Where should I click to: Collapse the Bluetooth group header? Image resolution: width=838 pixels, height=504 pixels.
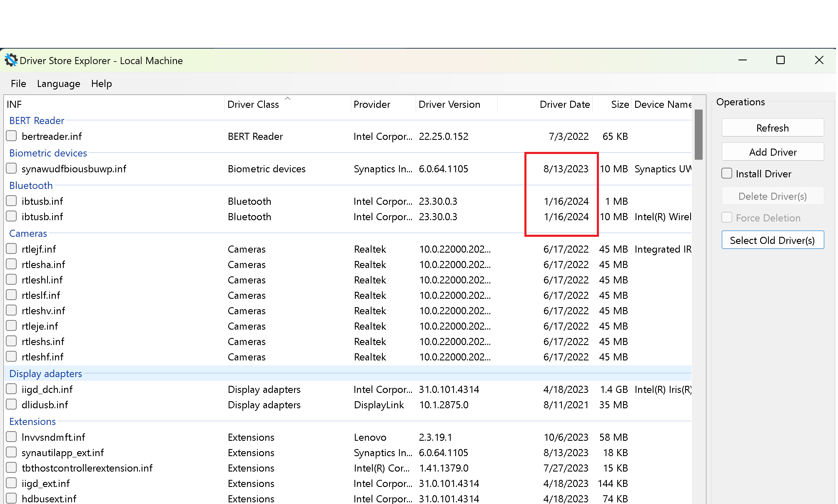(31, 186)
